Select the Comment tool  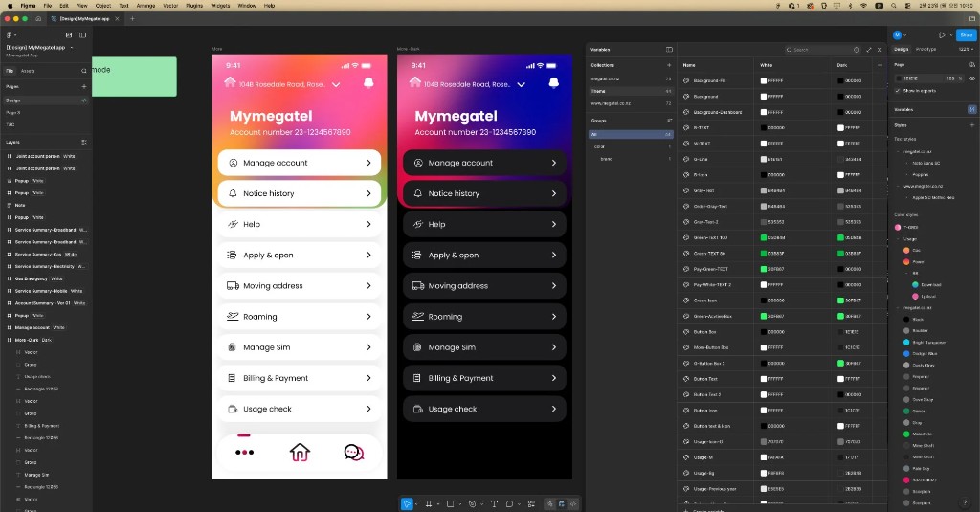(509, 504)
